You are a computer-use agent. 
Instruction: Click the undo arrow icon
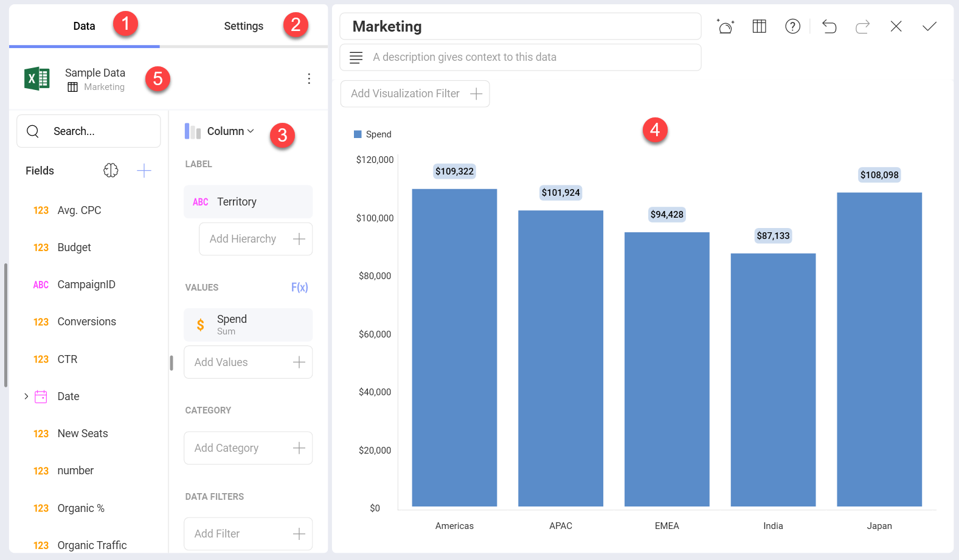(x=829, y=26)
